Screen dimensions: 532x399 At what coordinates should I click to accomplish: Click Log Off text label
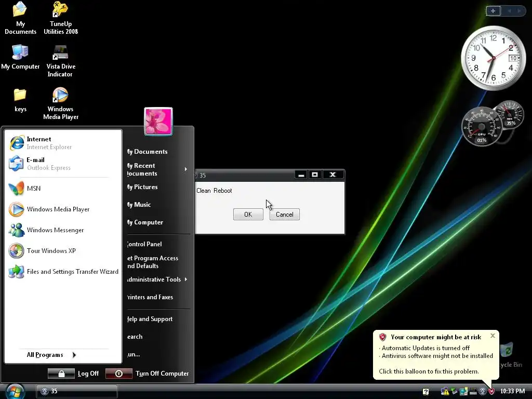tap(88, 374)
